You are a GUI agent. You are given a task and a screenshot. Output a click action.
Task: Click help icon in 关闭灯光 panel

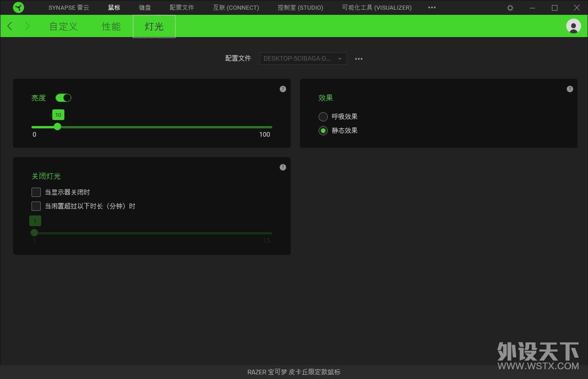pyautogui.click(x=283, y=167)
